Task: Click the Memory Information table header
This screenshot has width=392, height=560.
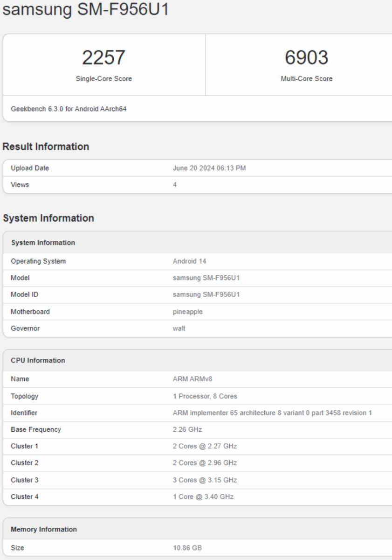Action: pos(198,529)
